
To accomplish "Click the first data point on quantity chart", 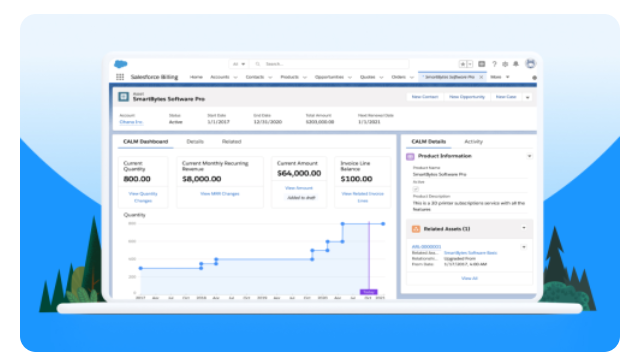I will (141, 268).
